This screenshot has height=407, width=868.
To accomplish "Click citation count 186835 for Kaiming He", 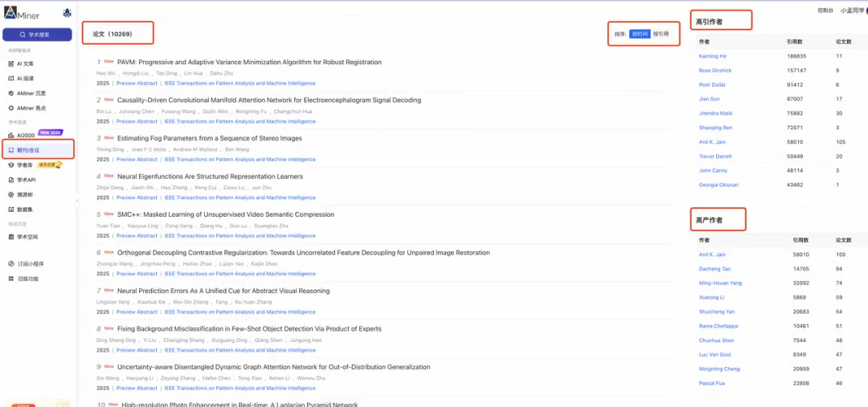I will 796,56.
